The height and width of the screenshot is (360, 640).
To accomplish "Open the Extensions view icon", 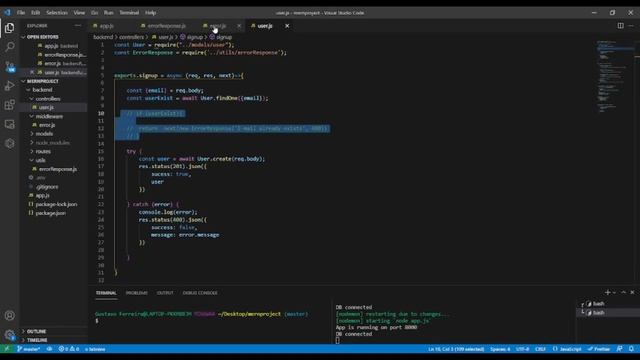I will tap(9, 105).
